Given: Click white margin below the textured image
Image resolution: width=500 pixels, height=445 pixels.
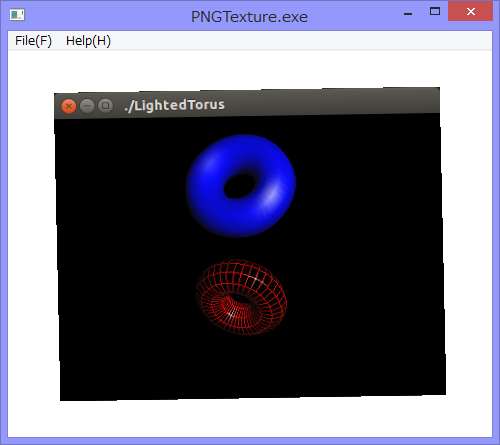Looking at the screenshot, I should (x=250, y=418).
